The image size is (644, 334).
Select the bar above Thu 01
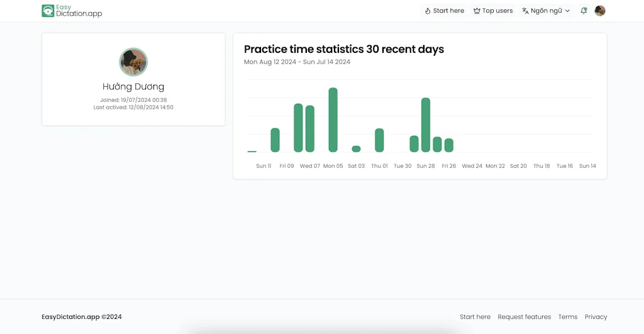pyautogui.click(x=379, y=140)
